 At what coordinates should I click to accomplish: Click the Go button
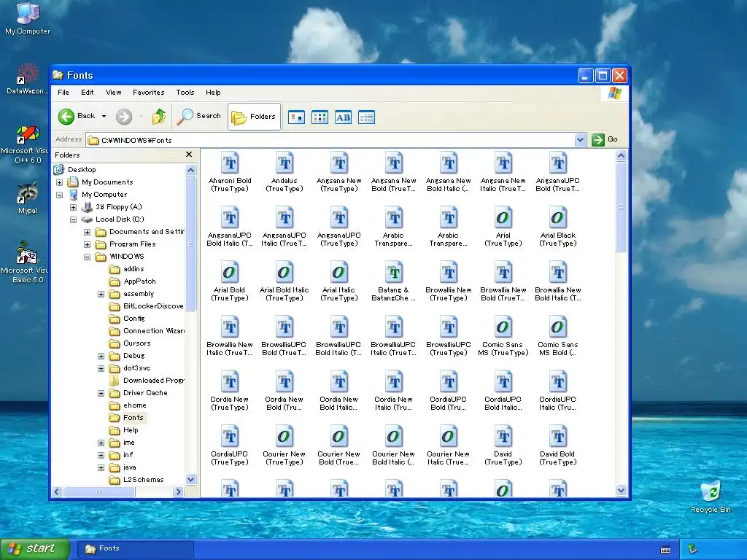tap(605, 139)
